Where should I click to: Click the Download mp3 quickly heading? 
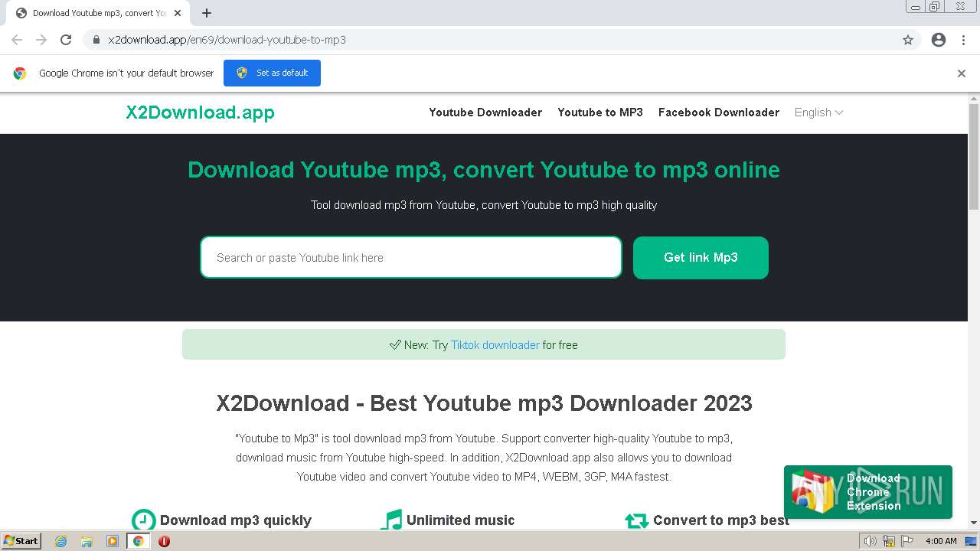point(236,520)
